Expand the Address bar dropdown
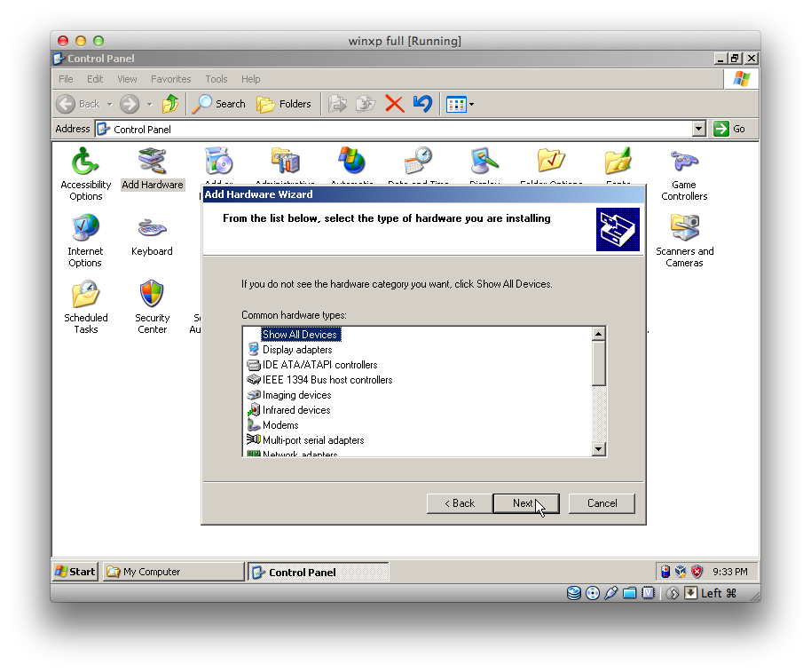This screenshot has width=811, height=672. [699, 129]
